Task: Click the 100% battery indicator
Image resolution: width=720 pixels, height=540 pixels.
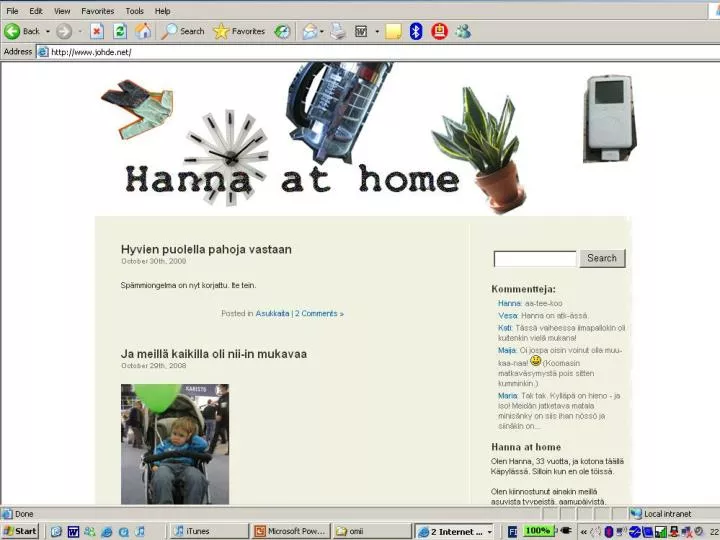Action: (x=538, y=531)
